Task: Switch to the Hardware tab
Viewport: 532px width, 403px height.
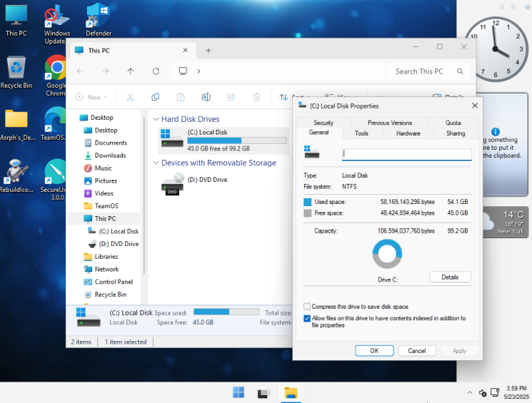Action: [x=408, y=133]
